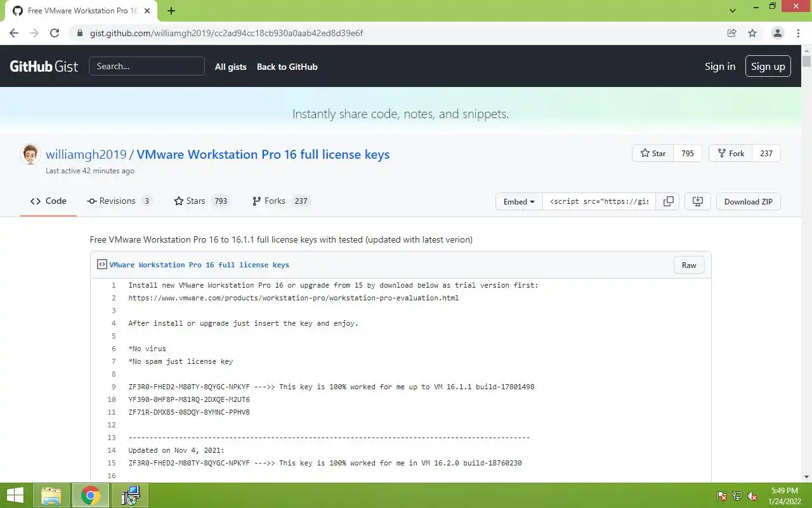This screenshot has height=508, width=812.
Task: Star this gist
Action: point(653,153)
